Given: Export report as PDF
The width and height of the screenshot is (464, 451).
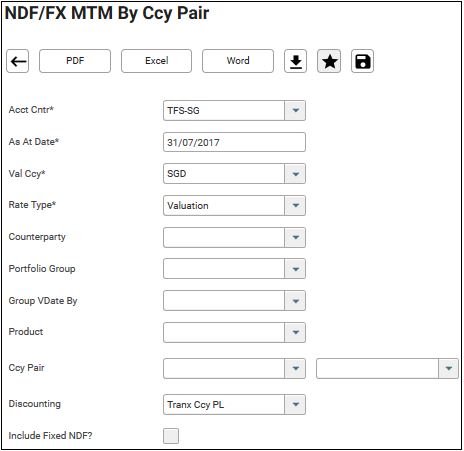Looking at the screenshot, I should coord(75,61).
